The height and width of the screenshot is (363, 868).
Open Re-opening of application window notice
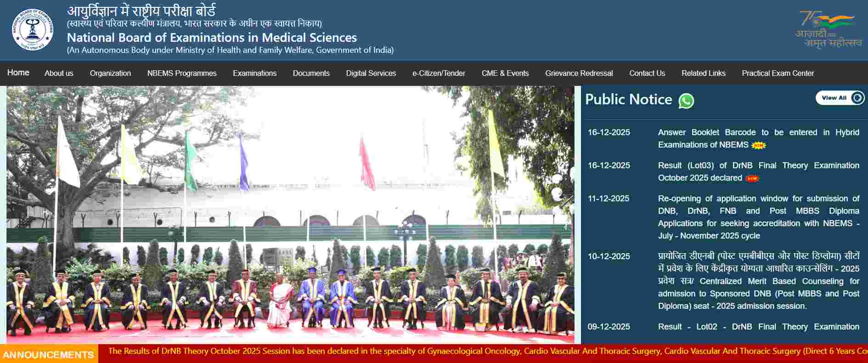click(x=758, y=217)
